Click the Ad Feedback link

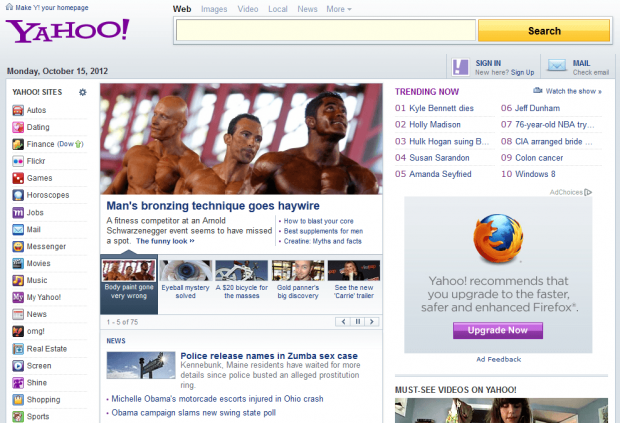[x=499, y=359]
